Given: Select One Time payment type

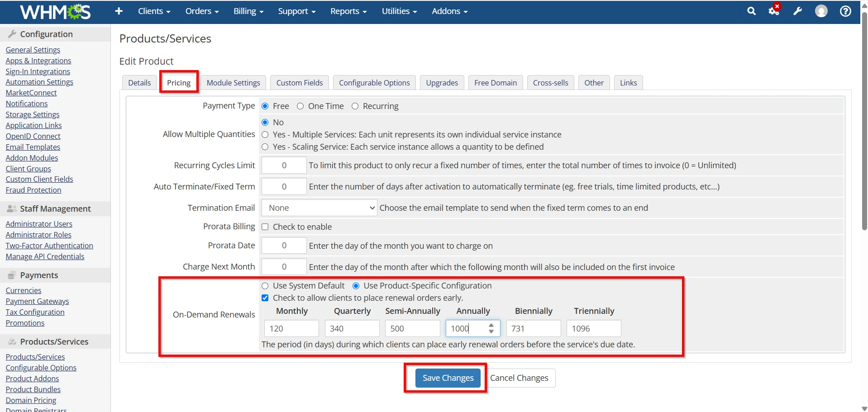Looking at the screenshot, I should 300,106.
